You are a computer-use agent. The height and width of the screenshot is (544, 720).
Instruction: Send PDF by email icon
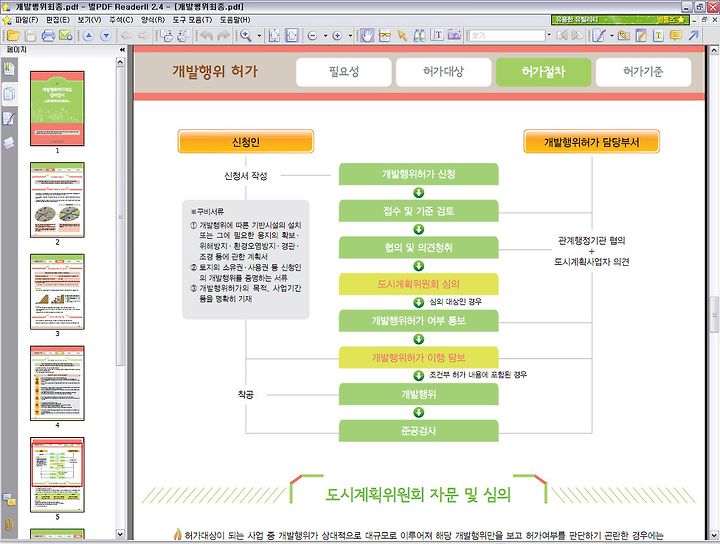pyautogui.click(x=66, y=35)
